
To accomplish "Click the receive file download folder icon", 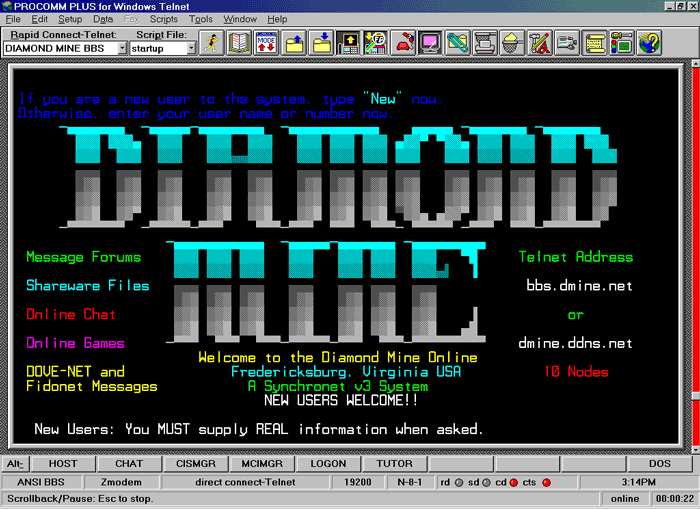I will coord(322,42).
